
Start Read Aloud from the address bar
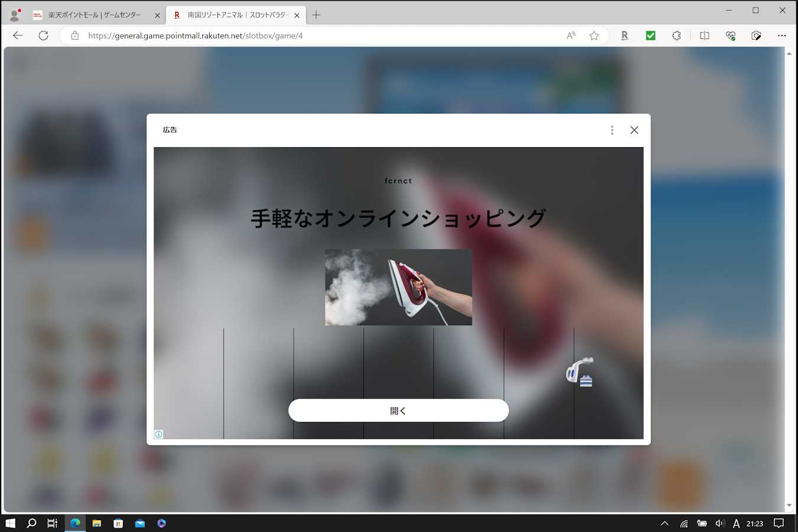click(x=570, y=35)
